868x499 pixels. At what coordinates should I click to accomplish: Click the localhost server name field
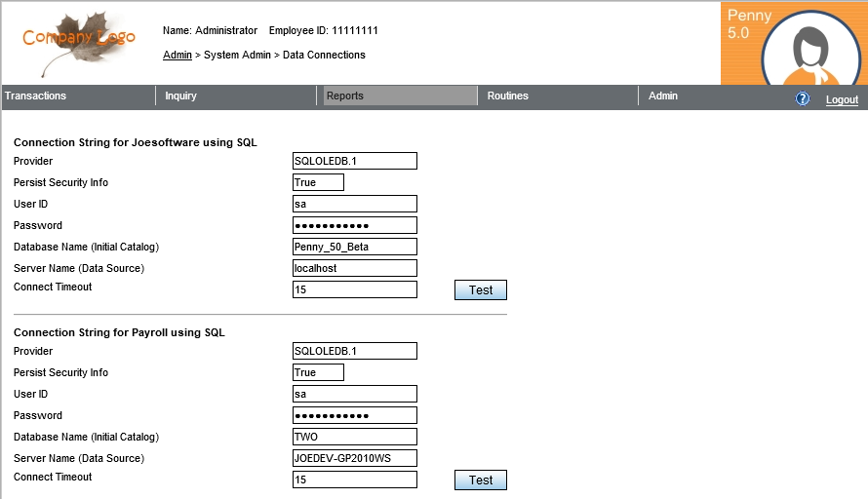pyautogui.click(x=355, y=268)
